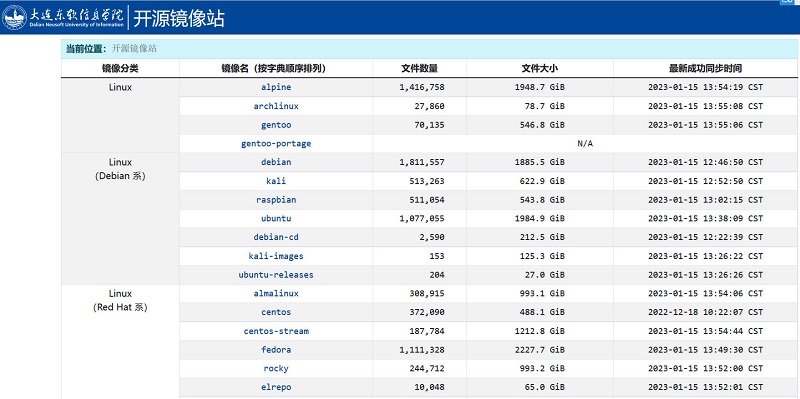The image size is (800, 399).
Task: Select kali size 622.9 GiB
Action: [x=542, y=181]
